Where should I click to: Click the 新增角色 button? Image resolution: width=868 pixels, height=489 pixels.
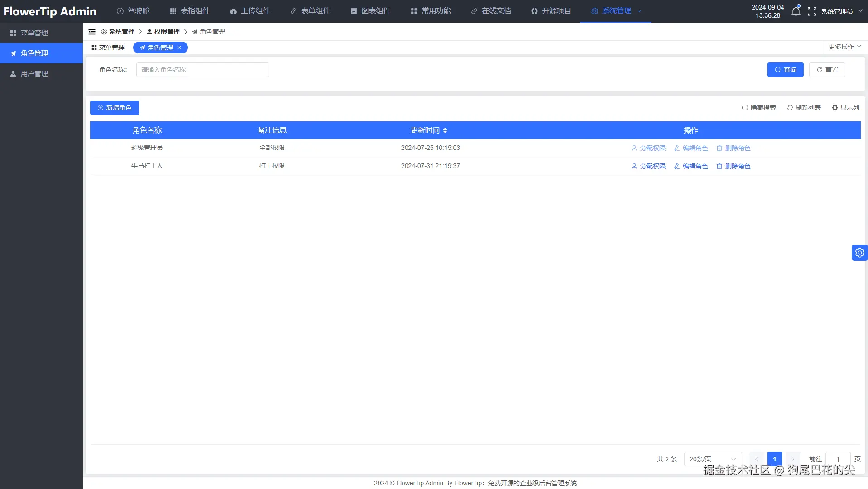click(x=115, y=108)
